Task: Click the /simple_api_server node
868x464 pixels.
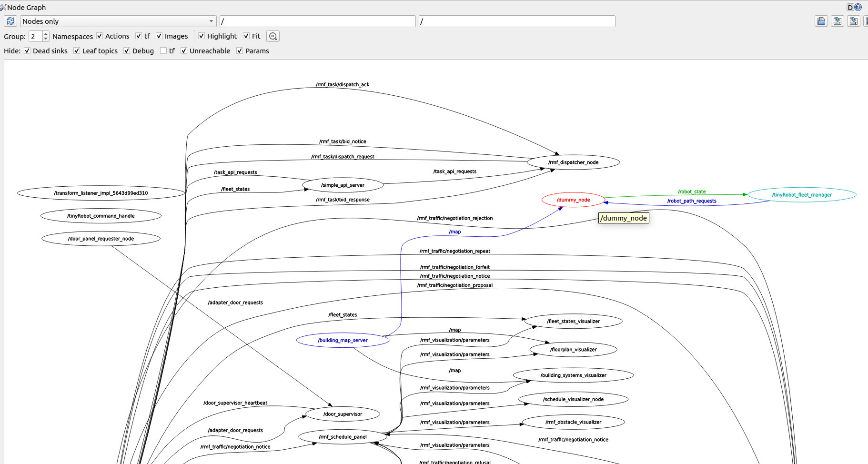Action: click(343, 185)
